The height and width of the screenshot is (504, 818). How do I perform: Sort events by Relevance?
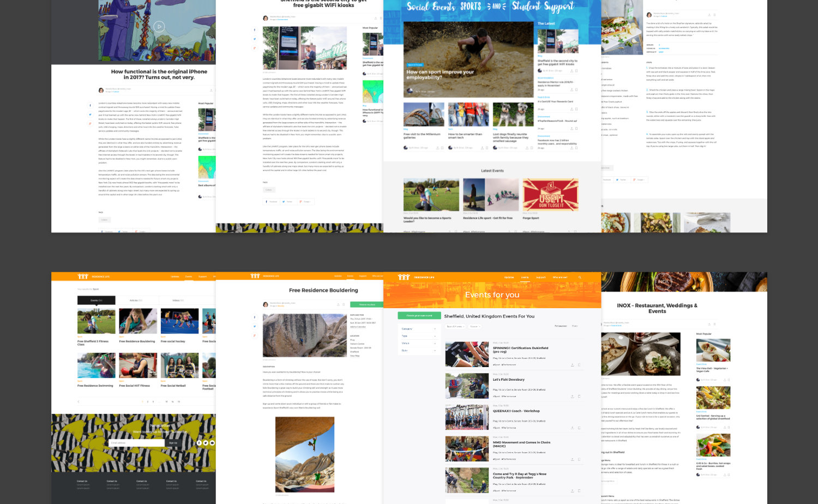561,326
